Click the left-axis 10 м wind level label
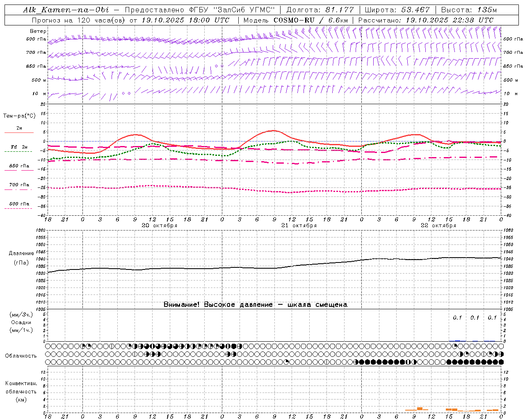Image resolution: width=525 pixels, height=420 pixels. pyautogui.click(x=39, y=94)
